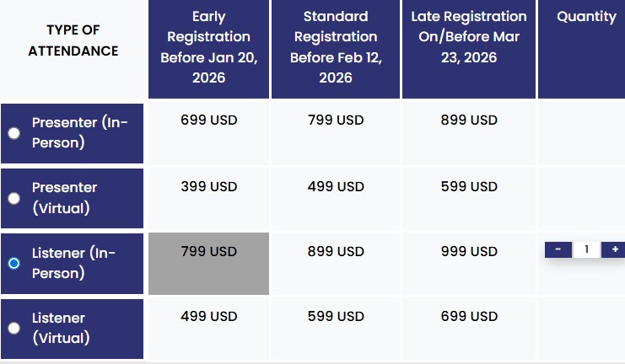Click the Listener (Virtual) row label
Viewport: 625px width, 364px height.
[x=61, y=328]
